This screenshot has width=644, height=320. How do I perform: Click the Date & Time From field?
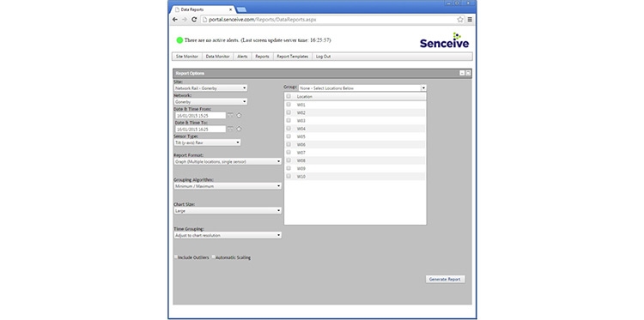200,116
